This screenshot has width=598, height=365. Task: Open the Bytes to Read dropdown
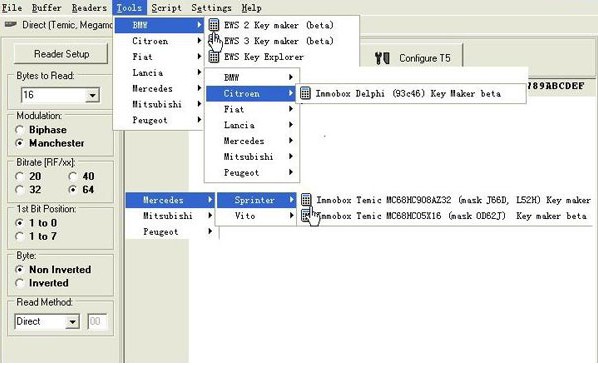tap(92, 95)
